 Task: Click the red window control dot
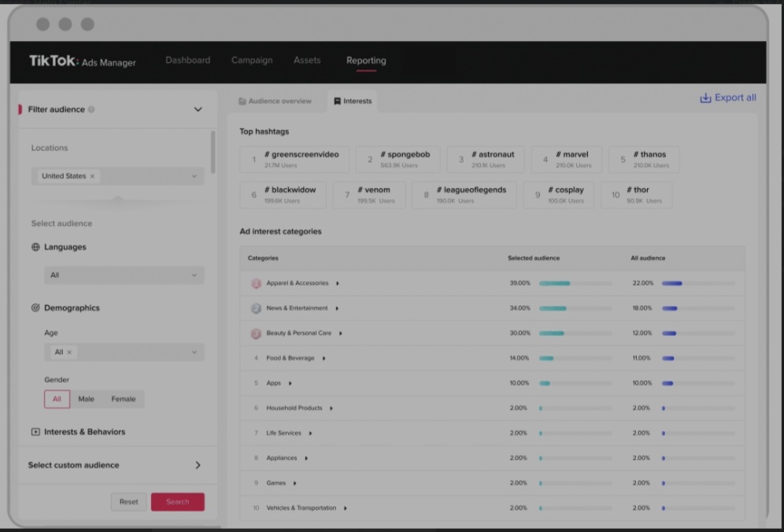[43, 24]
